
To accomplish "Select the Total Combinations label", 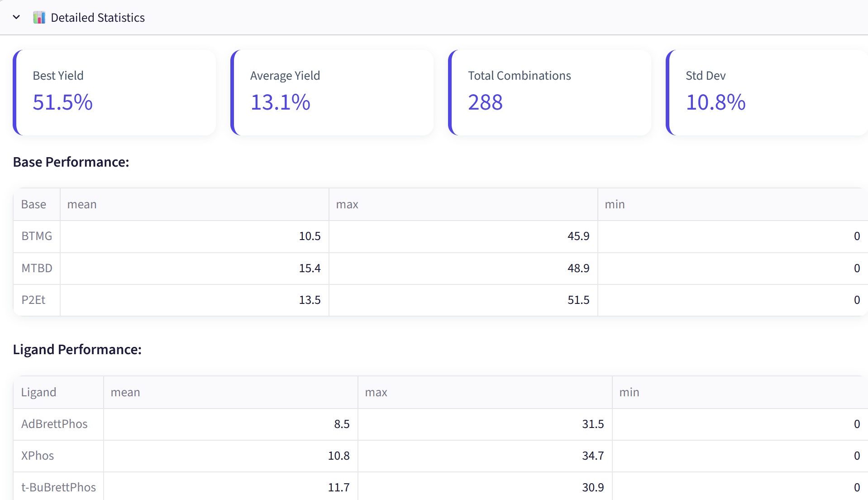I will pos(520,76).
